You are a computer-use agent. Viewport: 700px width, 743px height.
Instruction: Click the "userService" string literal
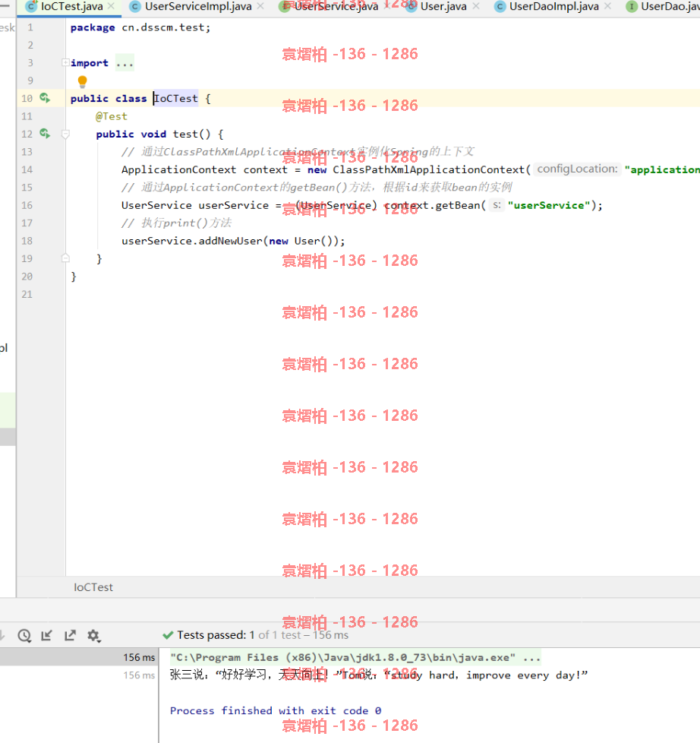point(548,205)
